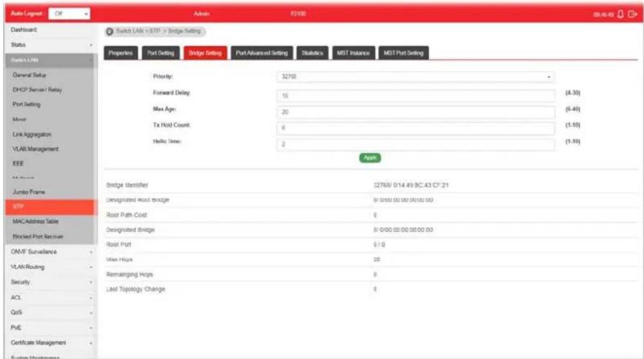644x359 pixels.
Task: Open VLAN Management page
Action: tap(36, 149)
